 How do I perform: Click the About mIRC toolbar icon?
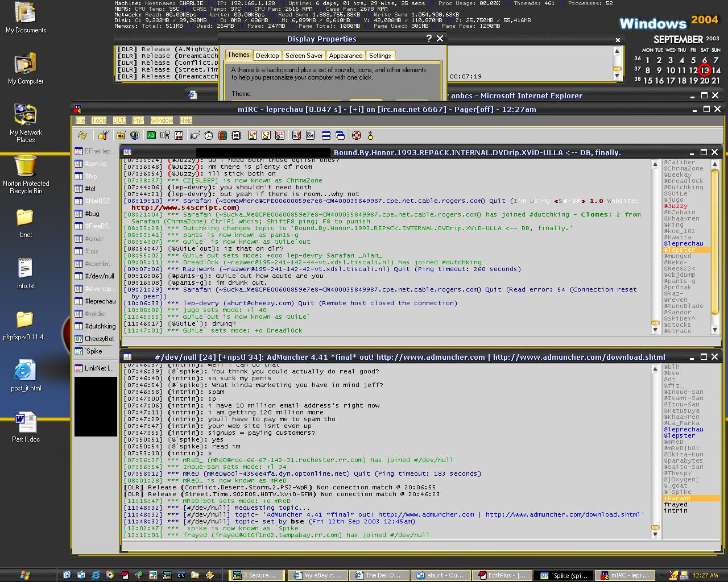370,135
